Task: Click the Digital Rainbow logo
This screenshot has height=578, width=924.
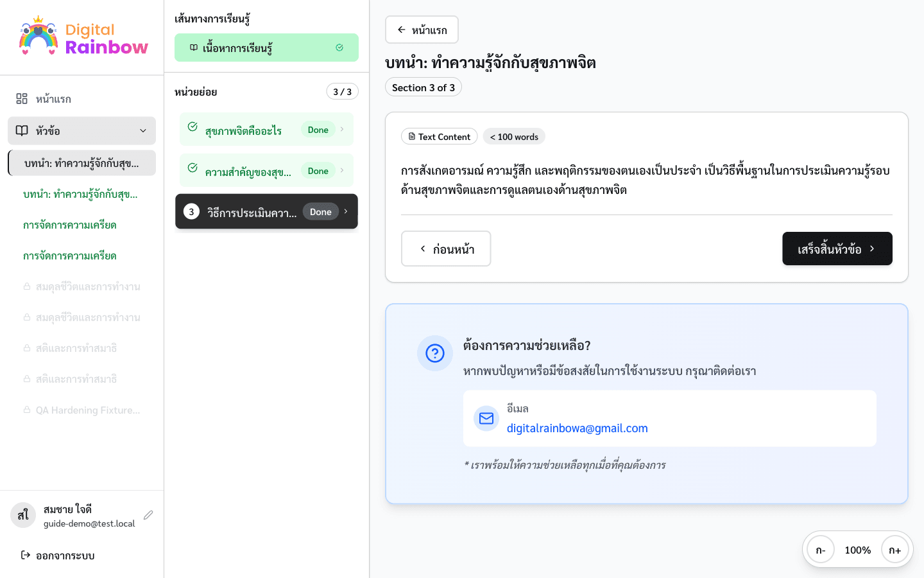Action: pos(83,37)
